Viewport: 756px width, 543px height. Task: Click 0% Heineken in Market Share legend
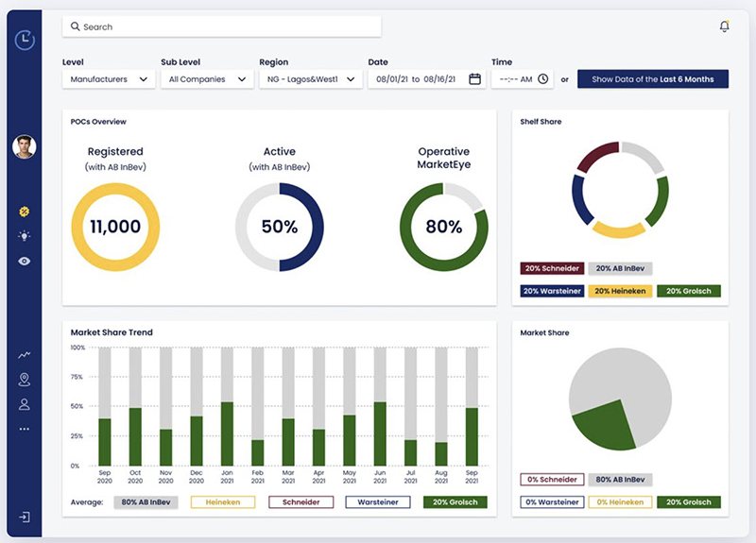point(620,502)
